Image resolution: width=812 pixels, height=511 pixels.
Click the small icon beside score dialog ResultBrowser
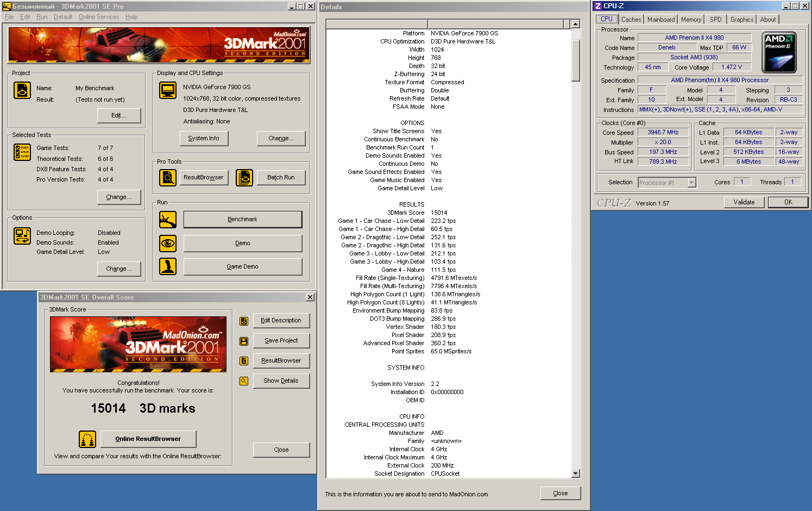coord(244,360)
